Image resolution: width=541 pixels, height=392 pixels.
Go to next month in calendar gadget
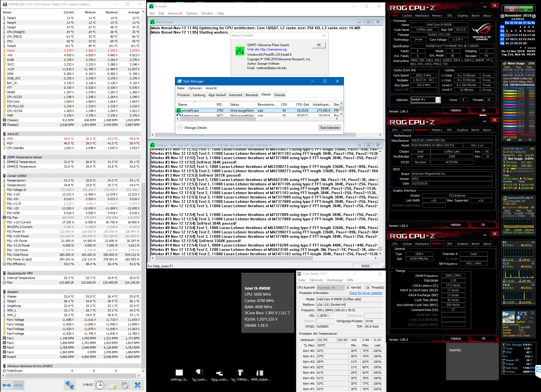534,16
